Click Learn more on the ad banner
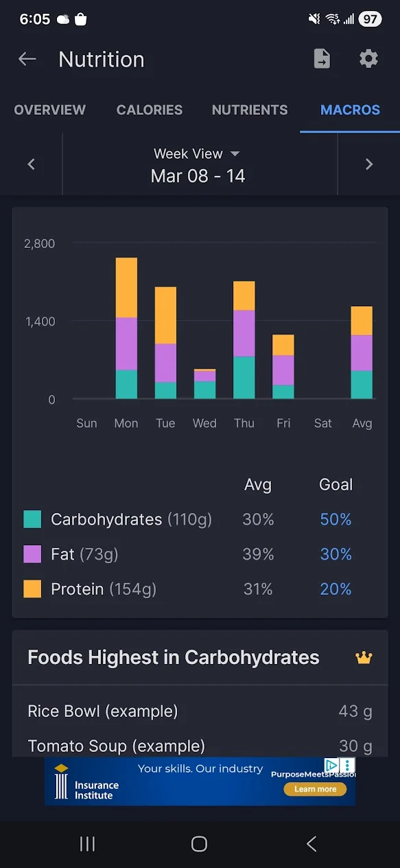The width and height of the screenshot is (400, 868). (x=316, y=789)
